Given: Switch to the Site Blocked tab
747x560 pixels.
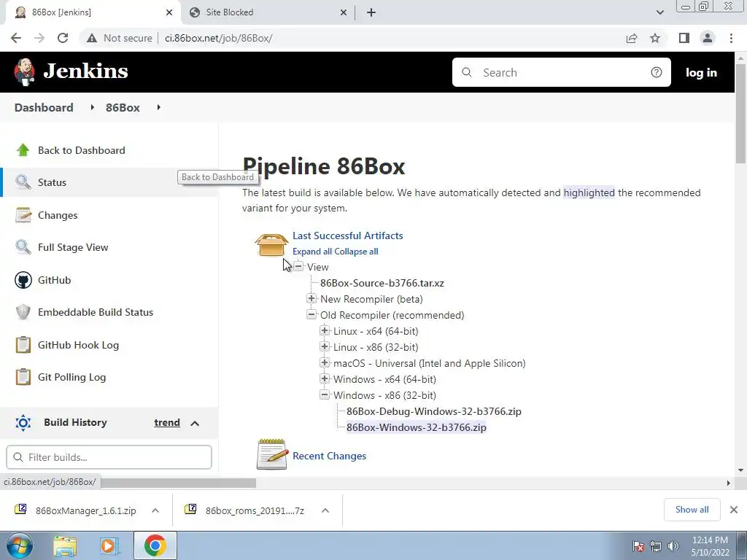Looking at the screenshot, I should [x=268, y=12].
